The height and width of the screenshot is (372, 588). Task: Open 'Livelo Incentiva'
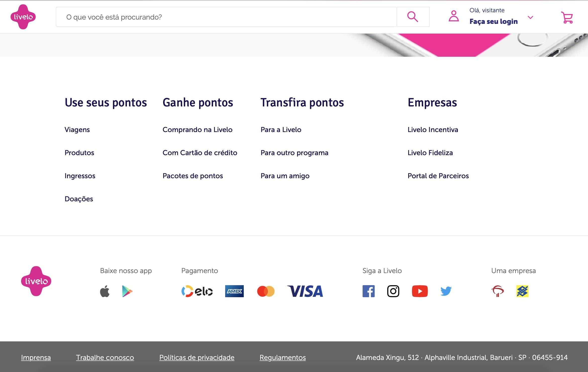[x=433, y=130]
